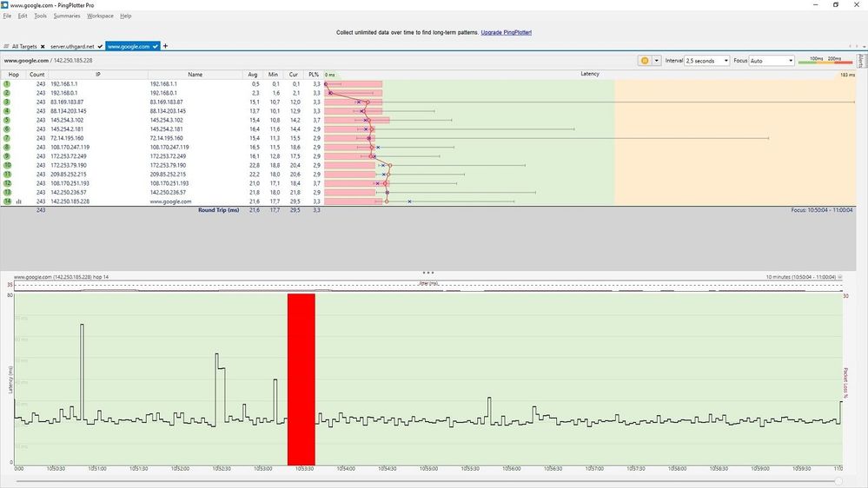
Task: Click the name cell www.google.com in hop 14
Action: pos(170,202)
